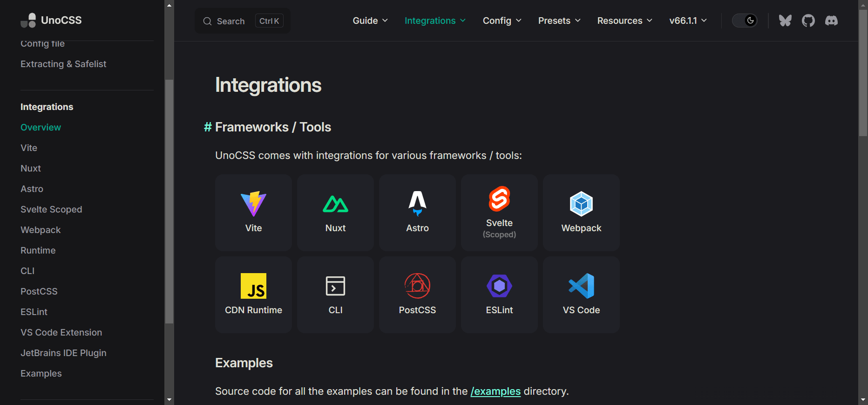Toggle the dark mode appearance switch

[745, 21]
